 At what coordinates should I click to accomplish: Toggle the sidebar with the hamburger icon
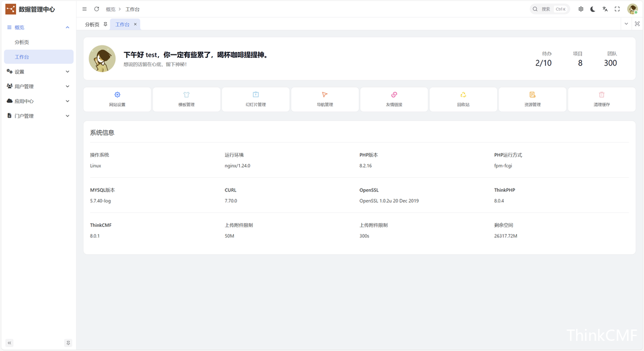point(85,9)
